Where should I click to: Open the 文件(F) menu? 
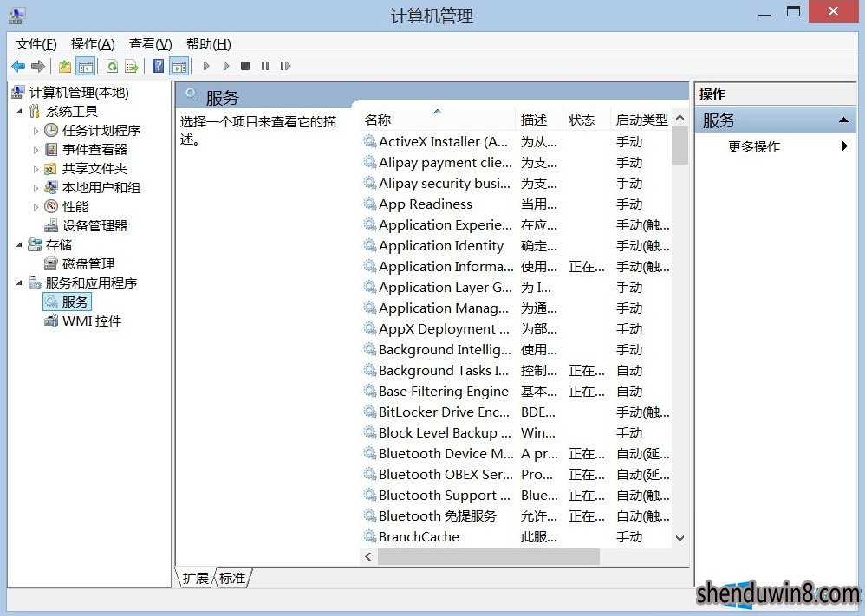click(x=36, y=44)
